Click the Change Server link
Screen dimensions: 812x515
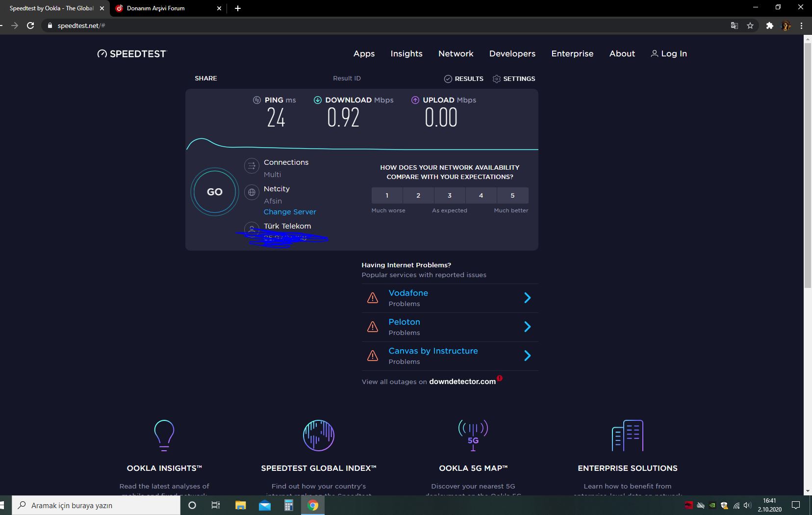click(x=290, y=212)
